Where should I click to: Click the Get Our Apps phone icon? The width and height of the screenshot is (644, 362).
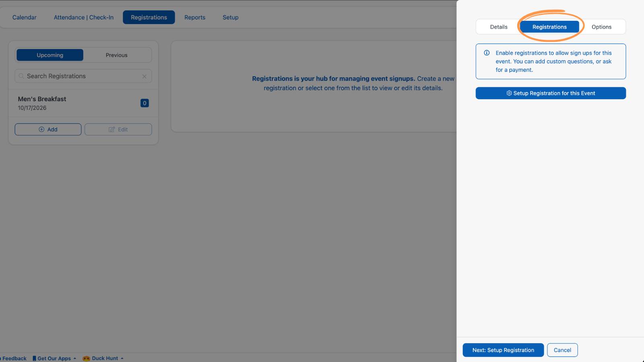tap(34, 358)
